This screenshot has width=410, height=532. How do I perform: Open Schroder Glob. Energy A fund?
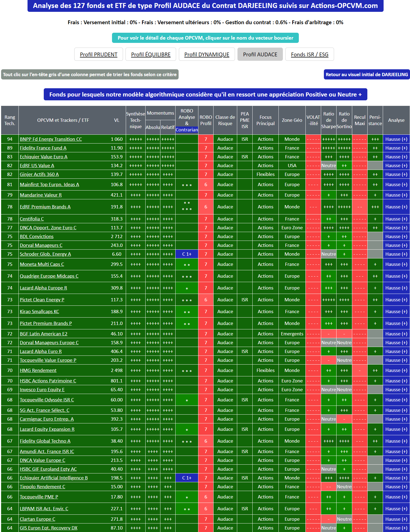[x=45, y=254]
